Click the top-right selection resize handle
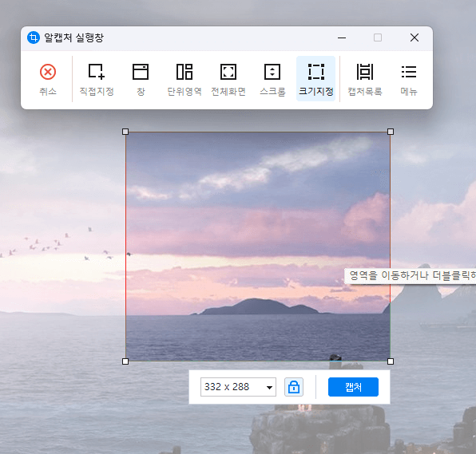This screenshot has width=476, height=454. pyautogui.click(x=391, y=132)
